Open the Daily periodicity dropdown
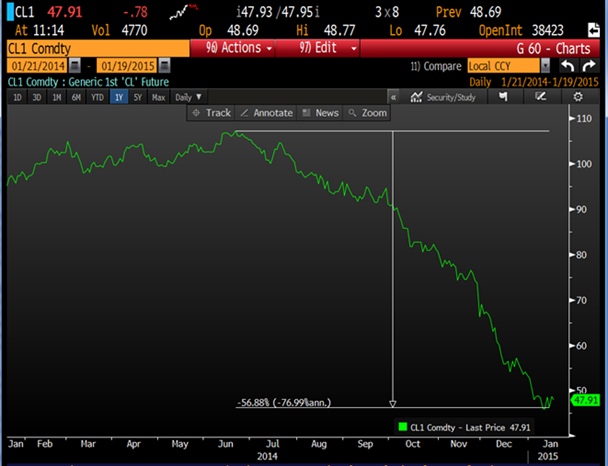Screen dimensions: 608x466 coord(186,97)
